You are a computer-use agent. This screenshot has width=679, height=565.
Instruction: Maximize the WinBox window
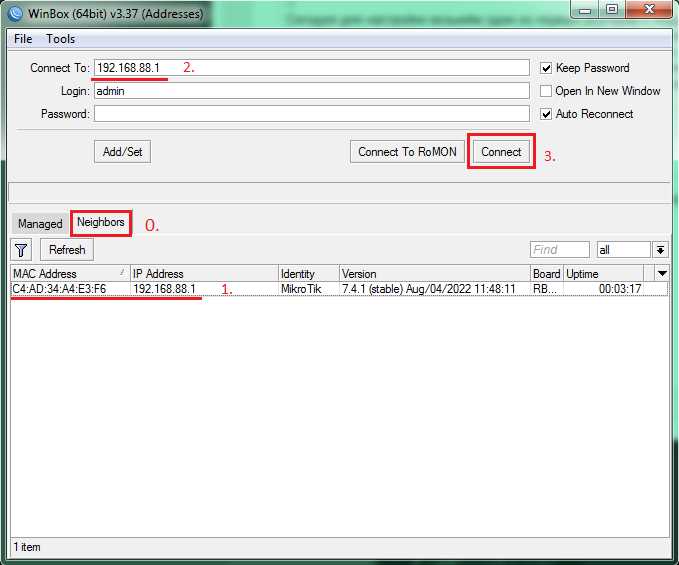pos(611,10)
